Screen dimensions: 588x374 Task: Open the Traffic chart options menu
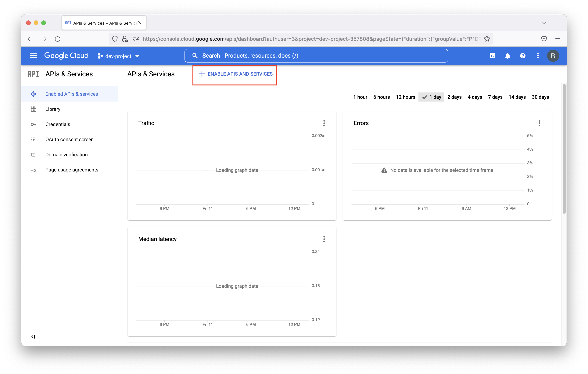pos(324,123)
